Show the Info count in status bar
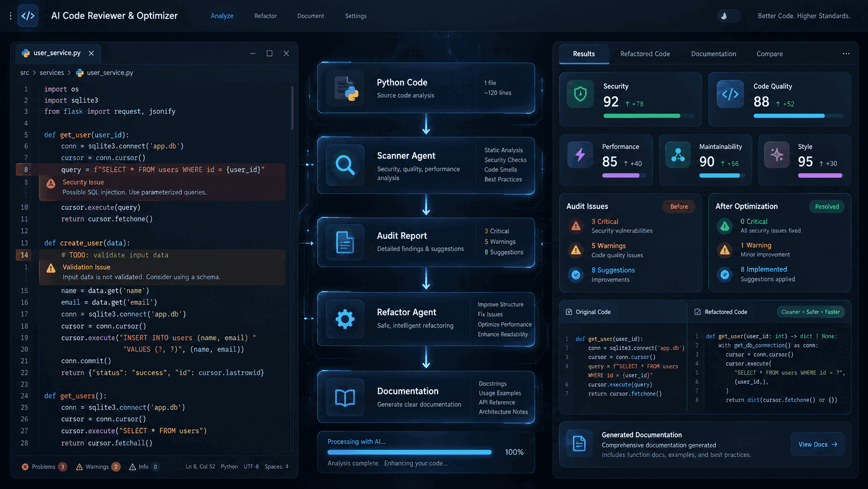The width and height of the screenshot is (868, 489). 144,467
